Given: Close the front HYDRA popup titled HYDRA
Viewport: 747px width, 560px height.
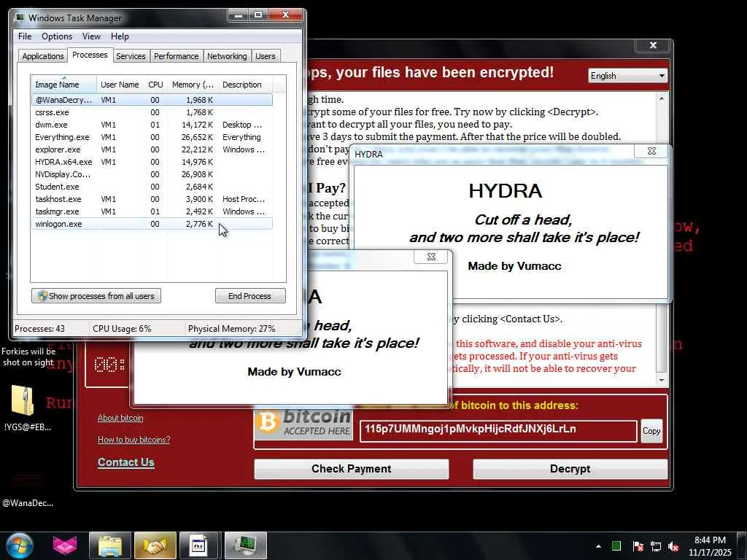Looking at the screenshot, I should (x=651, y=151).
